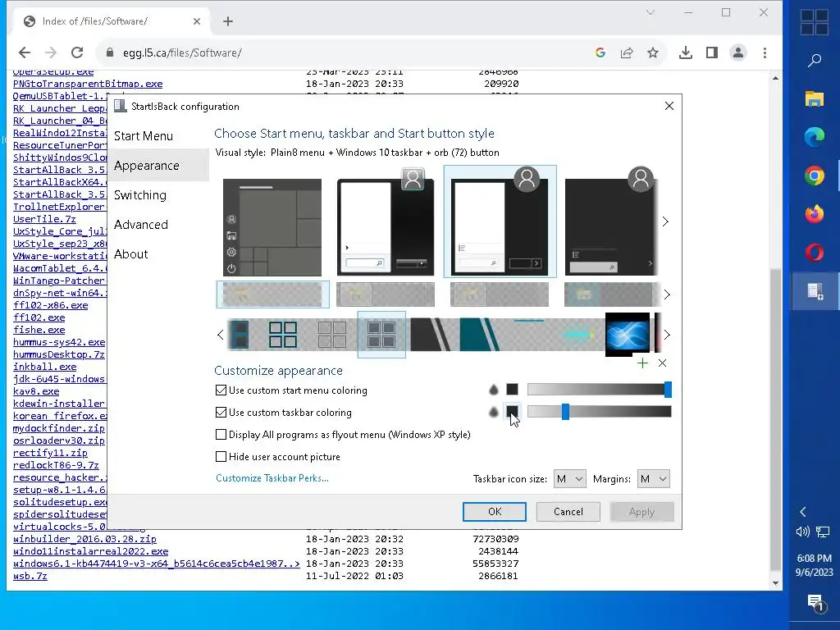Toggle Chrome side panel
This screenshot has width=840, height=630.
[712, 52]
